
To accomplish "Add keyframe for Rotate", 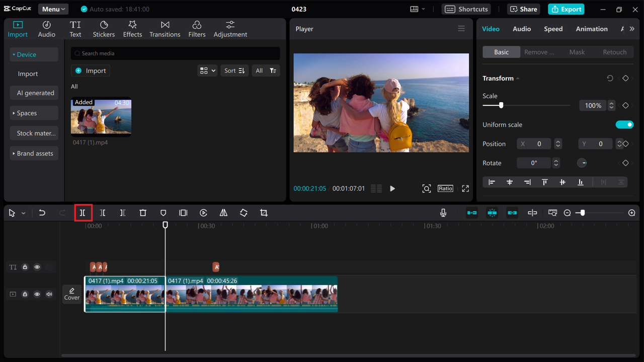I will [x=625, y=163].
